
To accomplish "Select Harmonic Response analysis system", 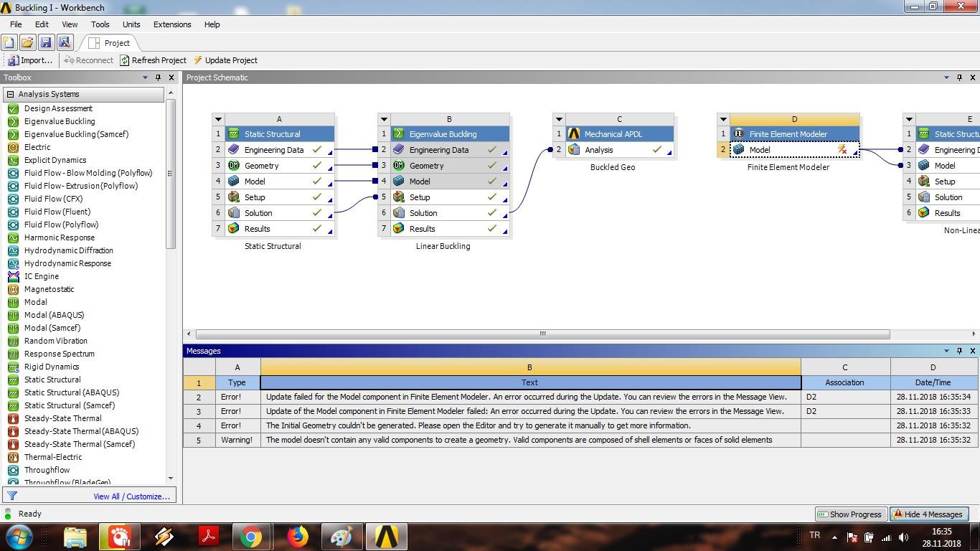I will tap(59, 237).
